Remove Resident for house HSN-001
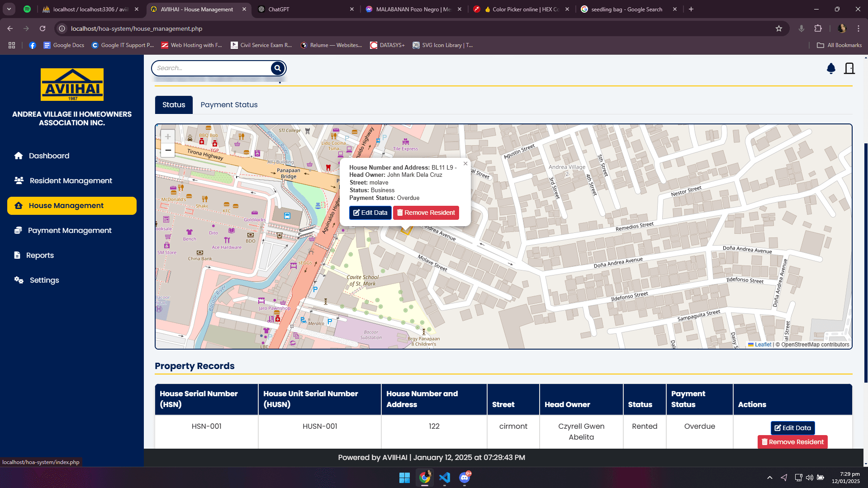868x488 pixels. [x=792, y=441]
